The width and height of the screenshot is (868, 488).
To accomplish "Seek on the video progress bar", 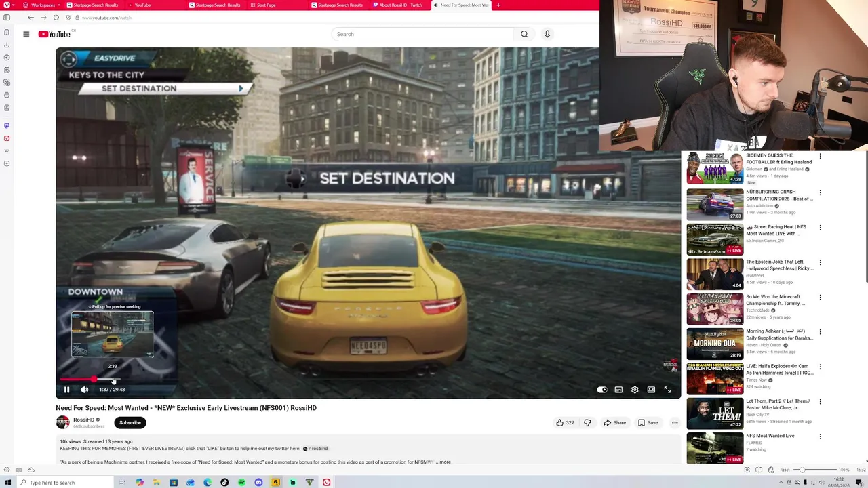I will [368, 380].
